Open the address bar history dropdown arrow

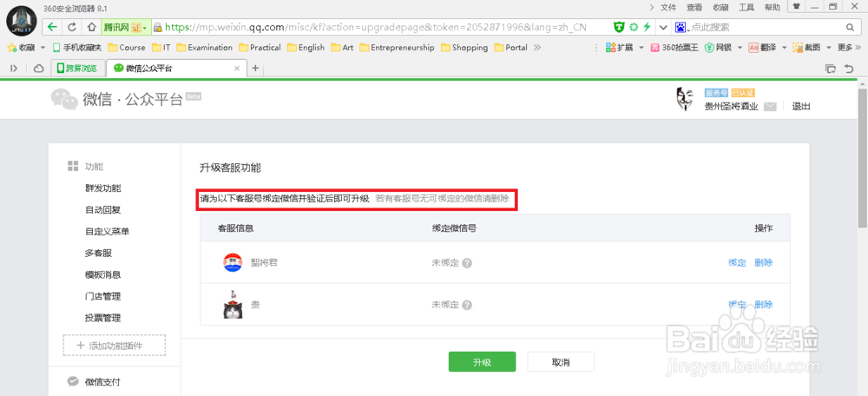(x=662, y=27)
